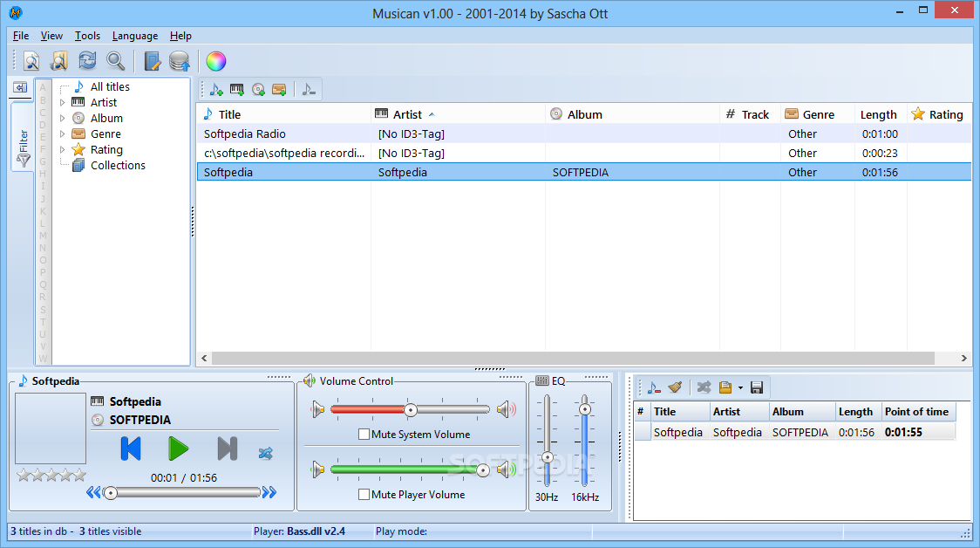Click the red system volume slider
The width and height of the screenshot is (980, 548).
pyautogui.click(x=410, y=410)
